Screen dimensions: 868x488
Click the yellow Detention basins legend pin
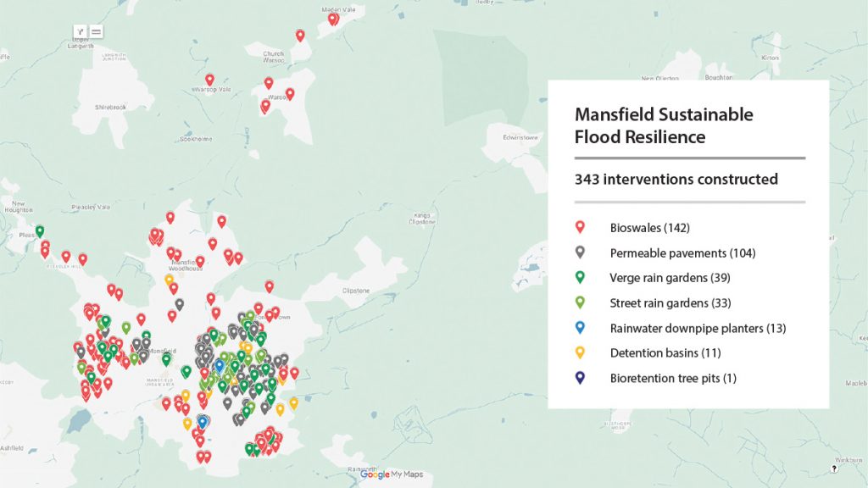pyautogui.click(x=581, y=352)
